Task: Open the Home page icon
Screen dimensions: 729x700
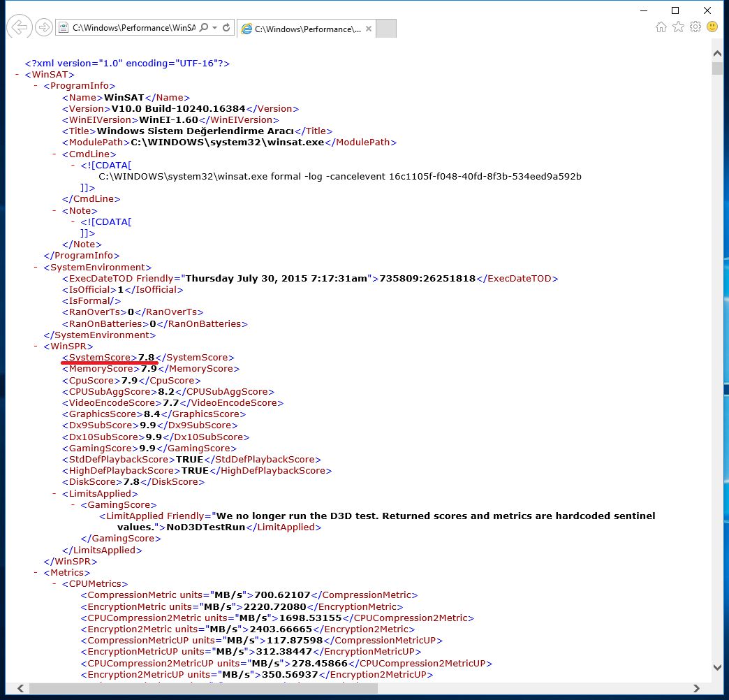Action: click(x=661, y=27)
